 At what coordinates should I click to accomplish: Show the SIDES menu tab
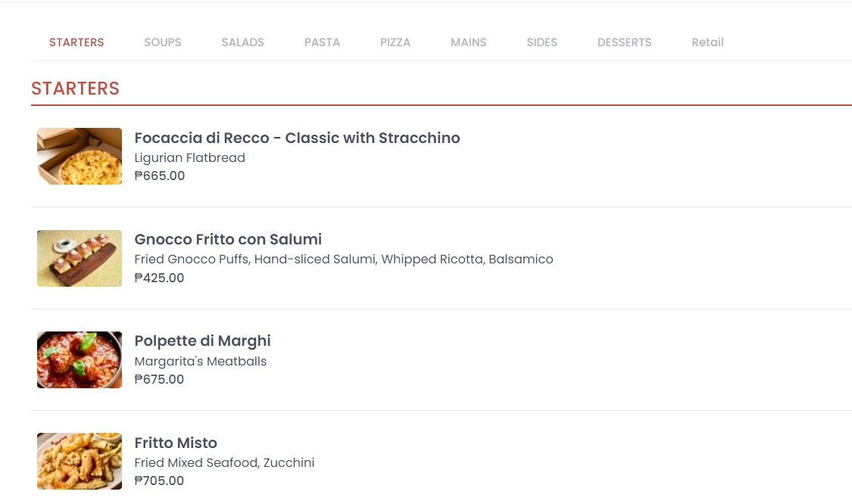click(541, 42)
